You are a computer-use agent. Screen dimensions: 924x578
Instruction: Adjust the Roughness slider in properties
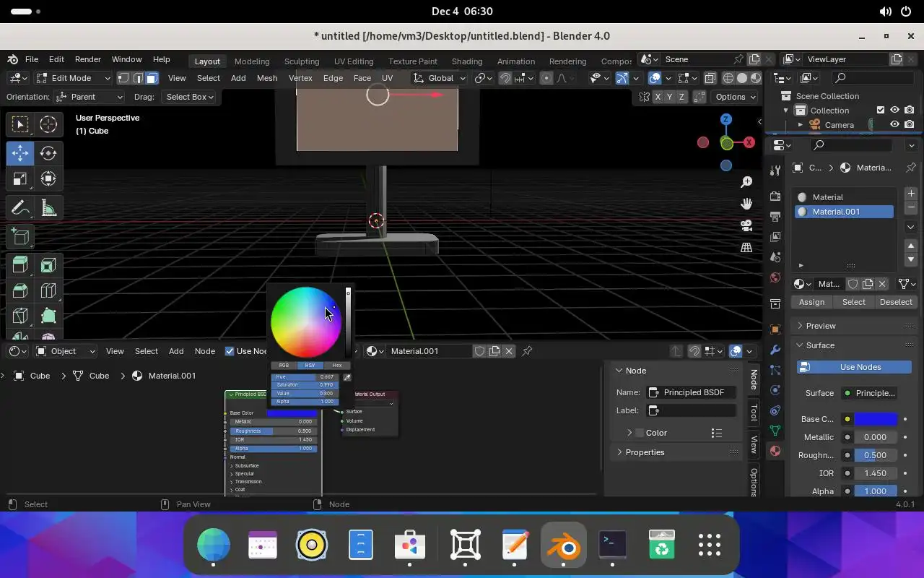coord(876,455)
